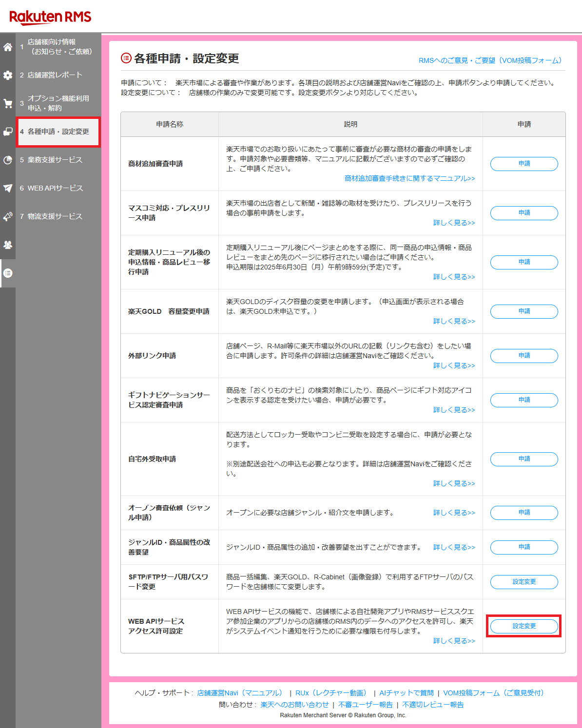582x728 pixels.
Task: Click the SFTP/FTPサーバ用パスワード変更 row name text
Action: (x=168, y=582)
